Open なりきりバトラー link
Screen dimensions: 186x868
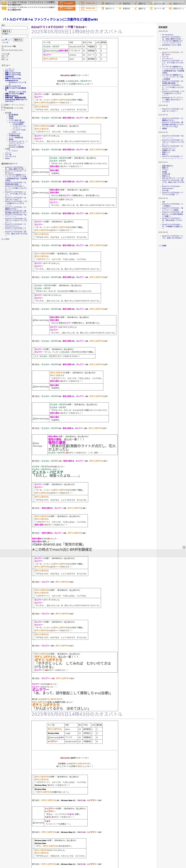click(x=15, y=134)
